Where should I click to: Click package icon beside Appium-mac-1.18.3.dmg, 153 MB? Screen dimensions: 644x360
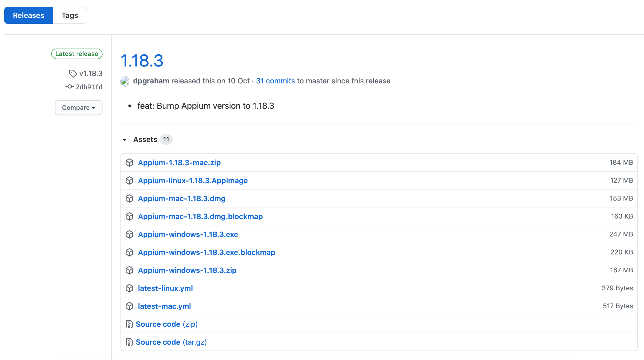(129, 198)
